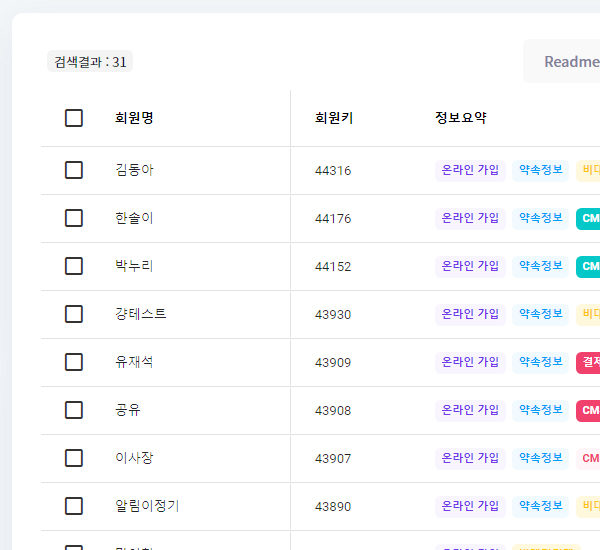The width and height of the screenshot is (600, 550).
Task: Open the 온라인 가입 tag in 김동아's row
Action: coord(470,170)
